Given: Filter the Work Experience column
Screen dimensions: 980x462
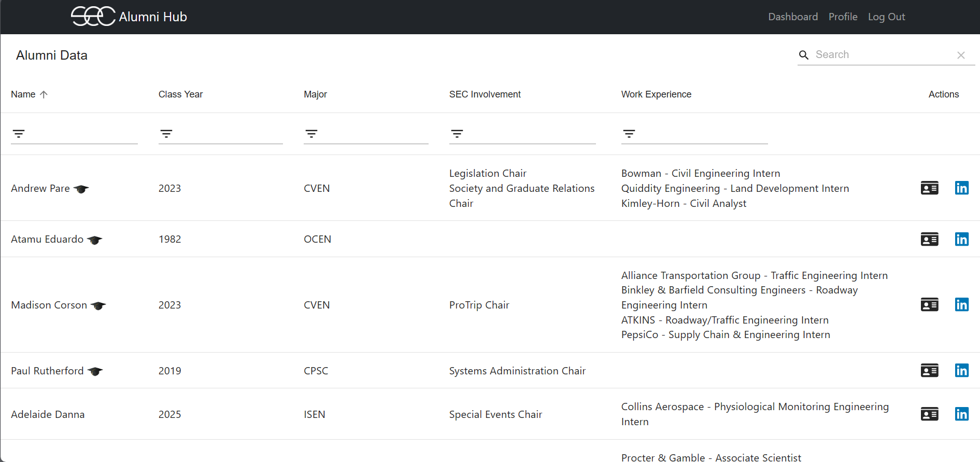Looking at the screenshot, I should 629,134.
